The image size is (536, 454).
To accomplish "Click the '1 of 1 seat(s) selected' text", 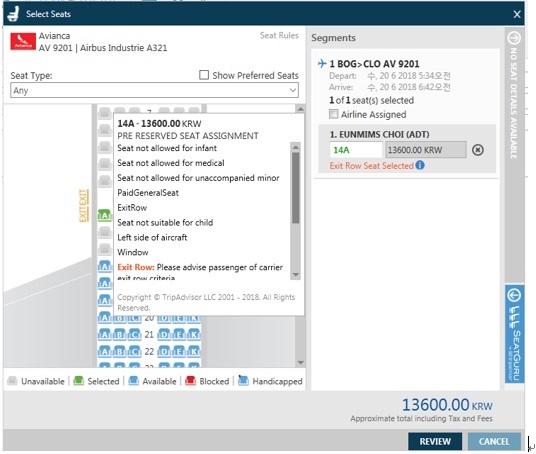I will point(371,100).
